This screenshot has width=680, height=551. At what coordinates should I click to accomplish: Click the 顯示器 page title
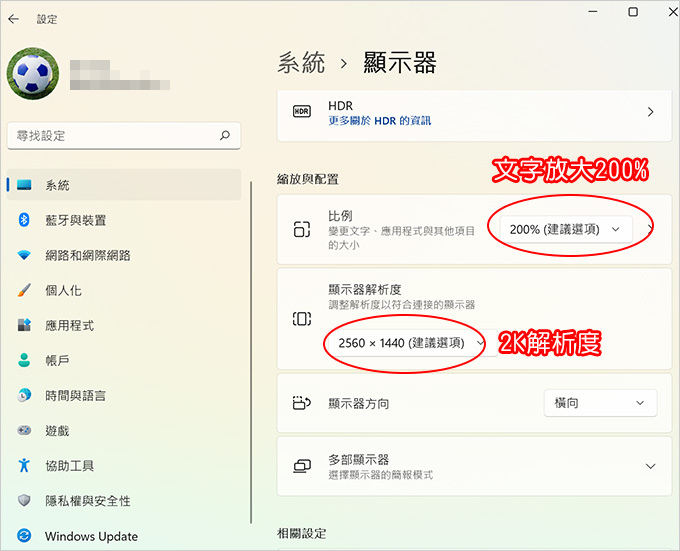[x=399, y=63]
